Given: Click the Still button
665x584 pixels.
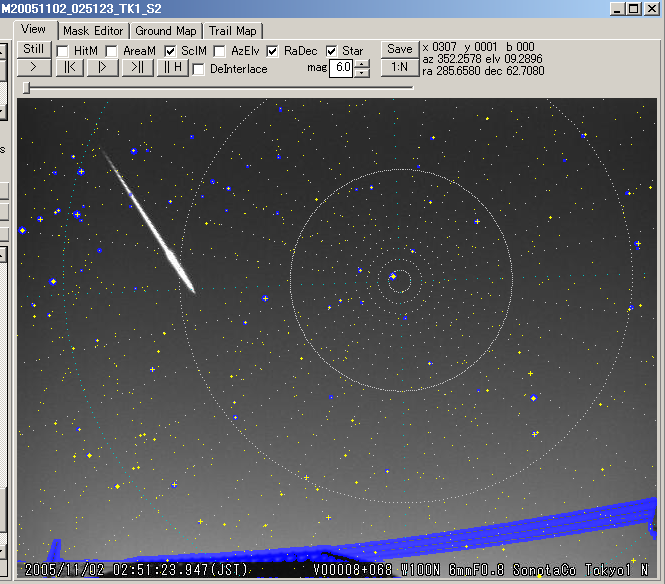Looking at the screenshot, I should pyautogui.click(x=33, y=49).
